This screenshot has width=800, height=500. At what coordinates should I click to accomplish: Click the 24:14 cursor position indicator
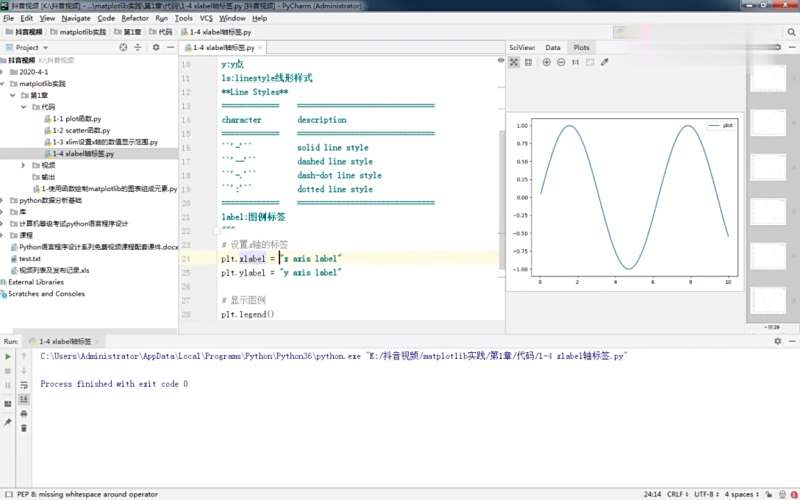click(x=652, y=494)
